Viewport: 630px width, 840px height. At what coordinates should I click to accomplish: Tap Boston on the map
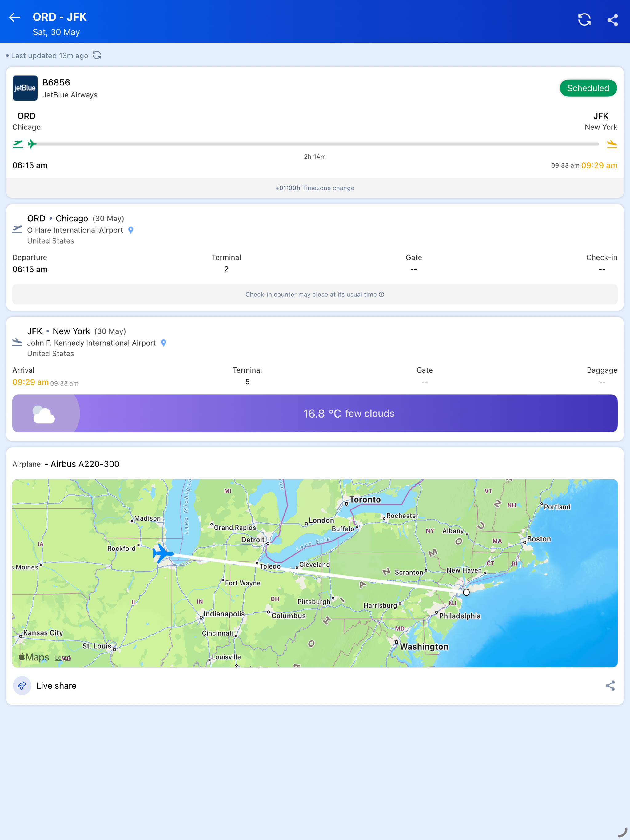click(539, 539)
